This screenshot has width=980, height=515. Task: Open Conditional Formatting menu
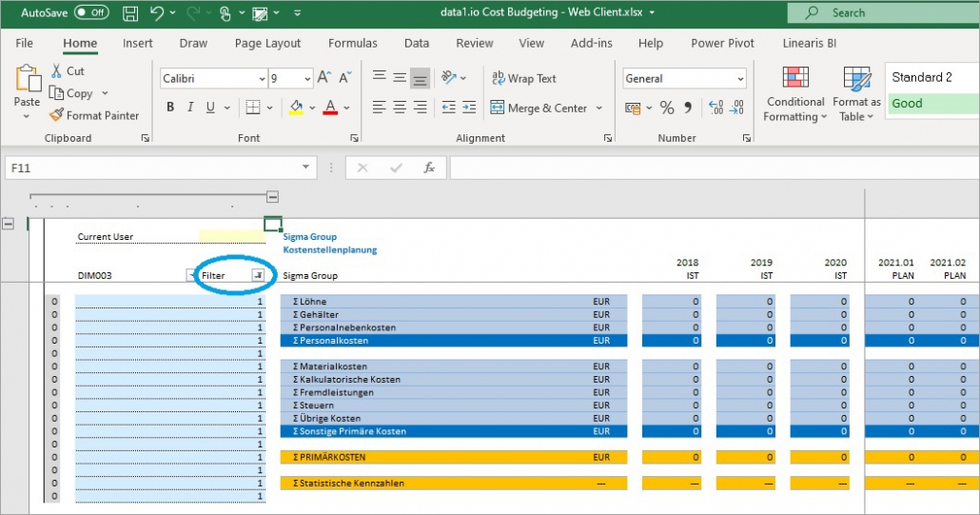click(x=795, y=93)
